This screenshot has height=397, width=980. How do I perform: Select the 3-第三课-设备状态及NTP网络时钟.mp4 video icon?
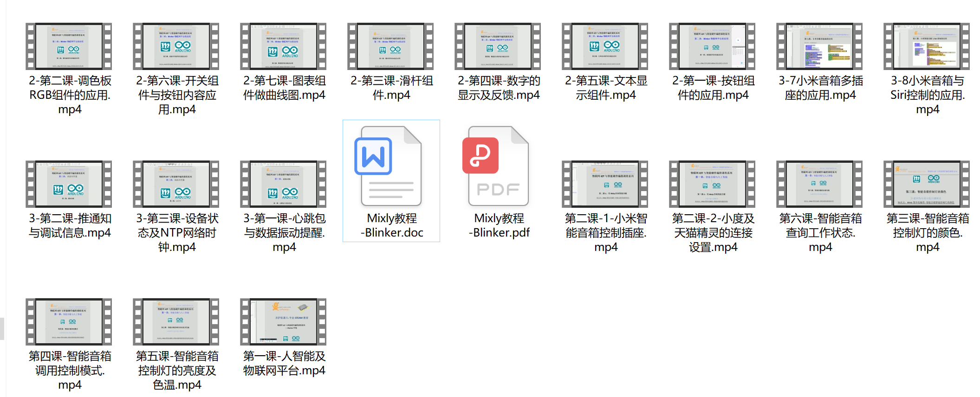(176, 184)
